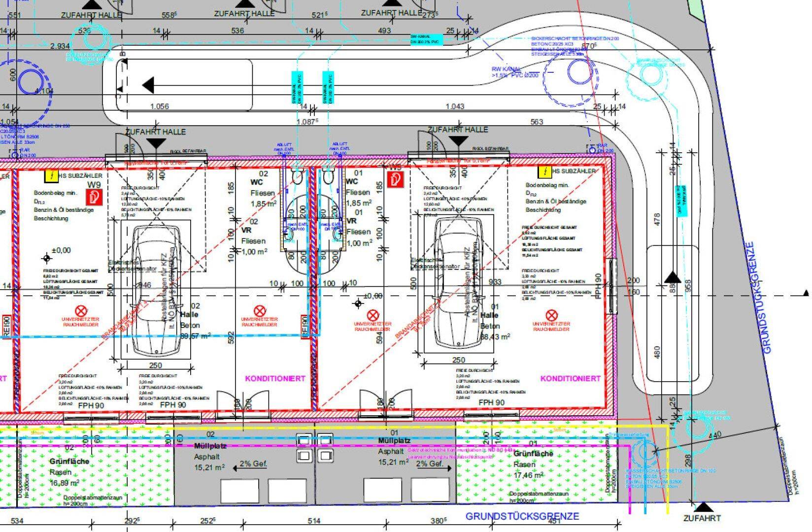This screenshot has height=532, width=812.
Task: Select the red fire extinguisher symbol below W9
Action: (94, 198)
